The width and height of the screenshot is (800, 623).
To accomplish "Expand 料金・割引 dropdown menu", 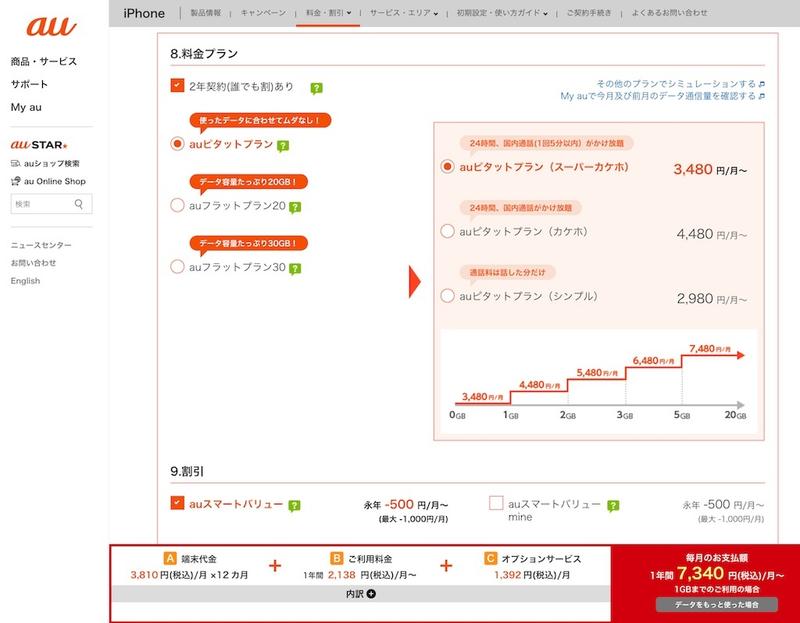I will click(328, 13).
